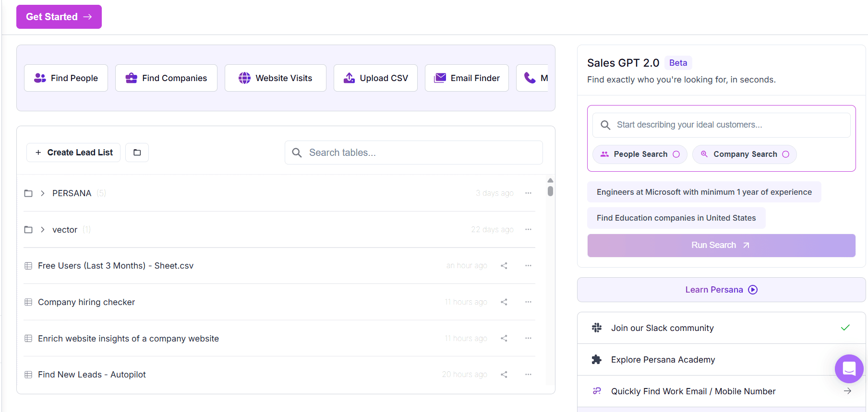Open Find New Leads - Autopilot table

pyautogui.click(x=92, y=375)
